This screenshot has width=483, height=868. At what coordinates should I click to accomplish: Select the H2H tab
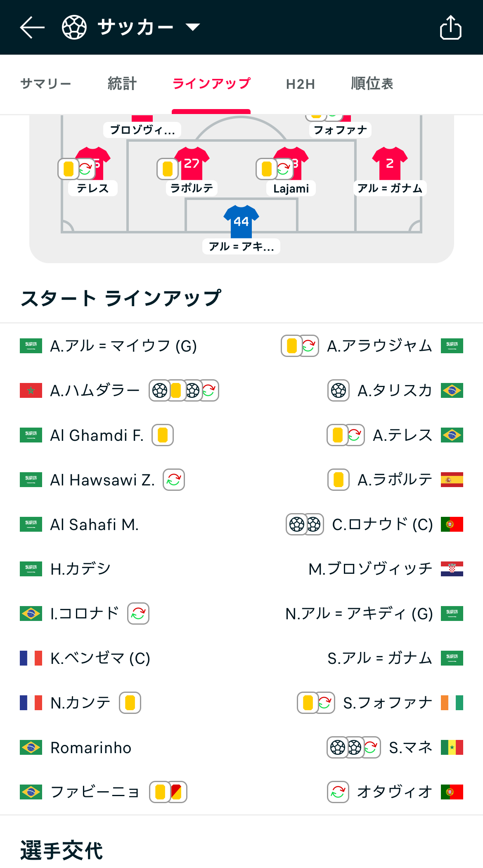click(301, 84)
